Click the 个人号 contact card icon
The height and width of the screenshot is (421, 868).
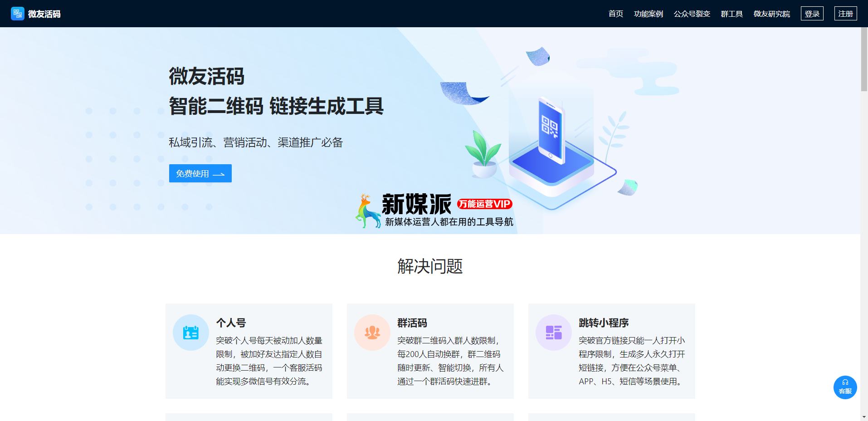pos(191,333)
